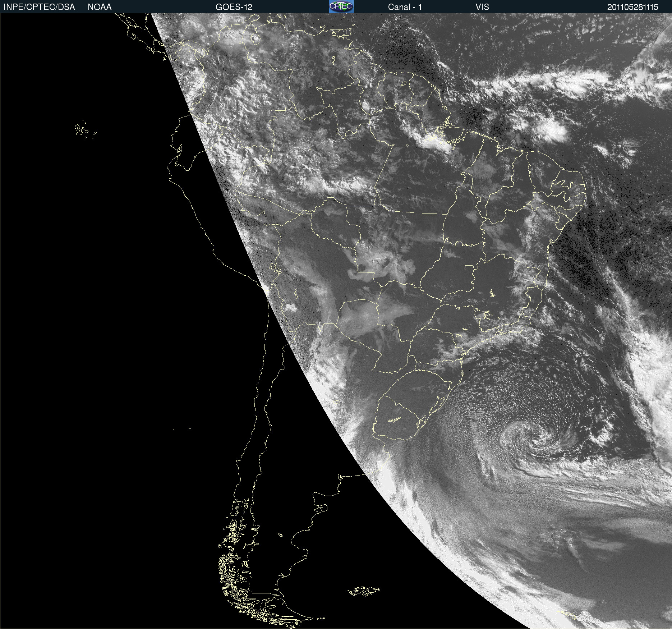Click the satellite image of South America
672x629 pixels.
point(336,321)
